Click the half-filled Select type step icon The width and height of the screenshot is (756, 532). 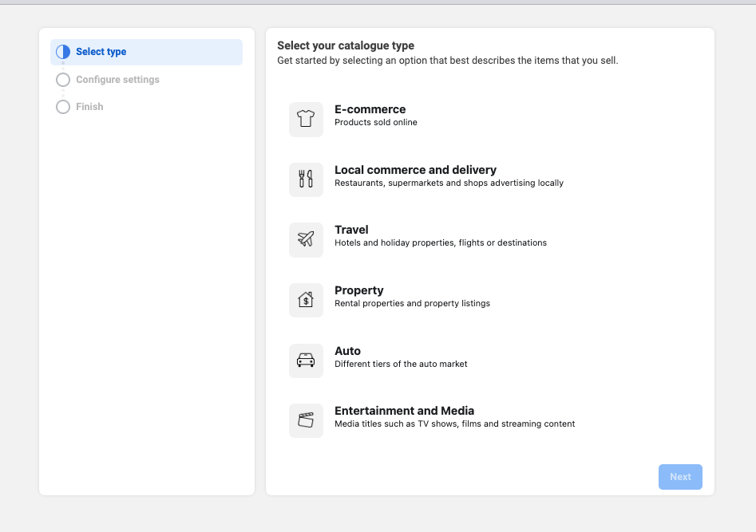tap(63, 52)
